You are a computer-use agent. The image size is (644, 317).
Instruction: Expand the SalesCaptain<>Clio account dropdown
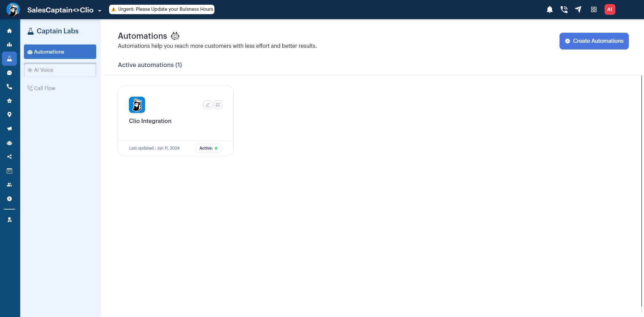(100, 11)
